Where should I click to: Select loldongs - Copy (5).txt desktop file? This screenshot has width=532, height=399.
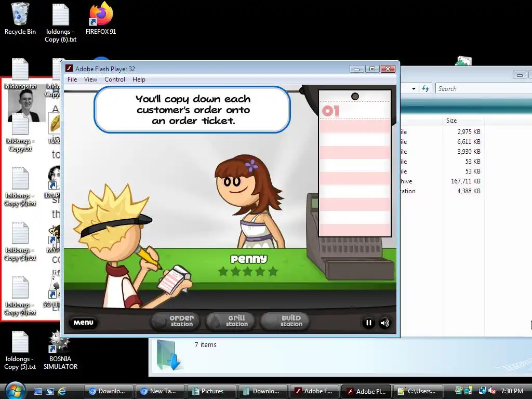20,351
